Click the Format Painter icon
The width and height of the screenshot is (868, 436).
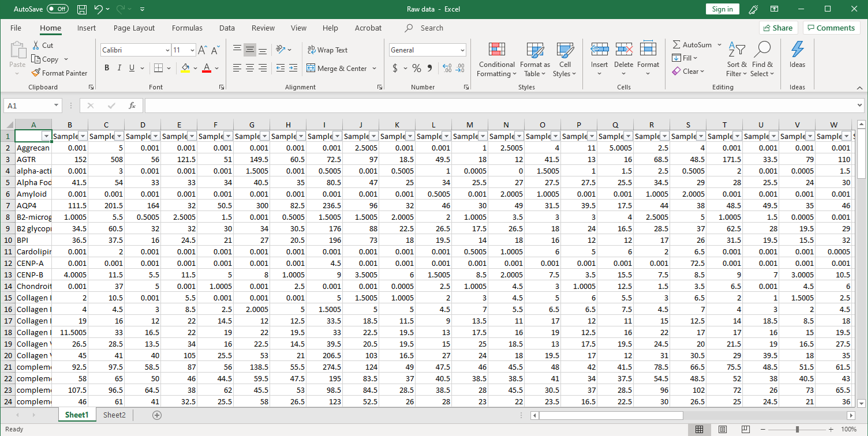click(36, 73)
